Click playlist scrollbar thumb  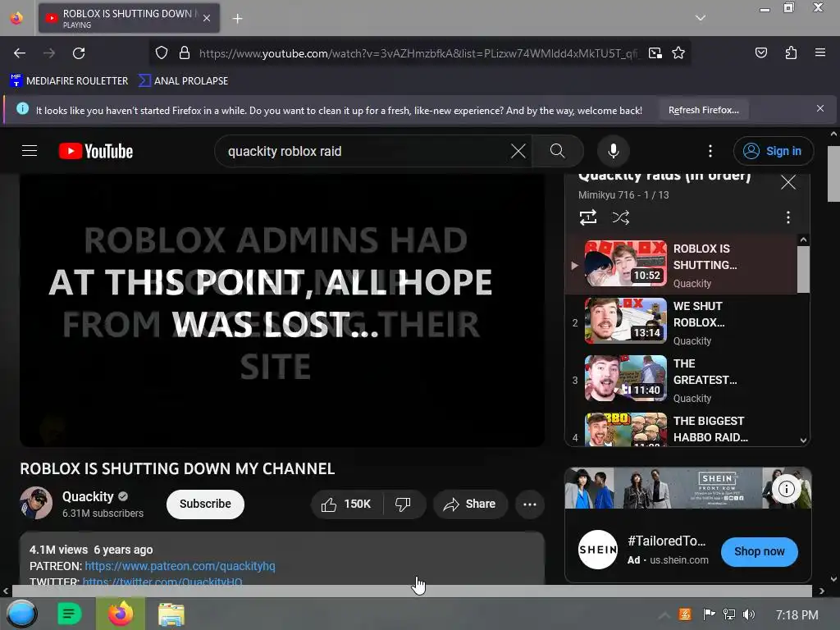(802, 269)
